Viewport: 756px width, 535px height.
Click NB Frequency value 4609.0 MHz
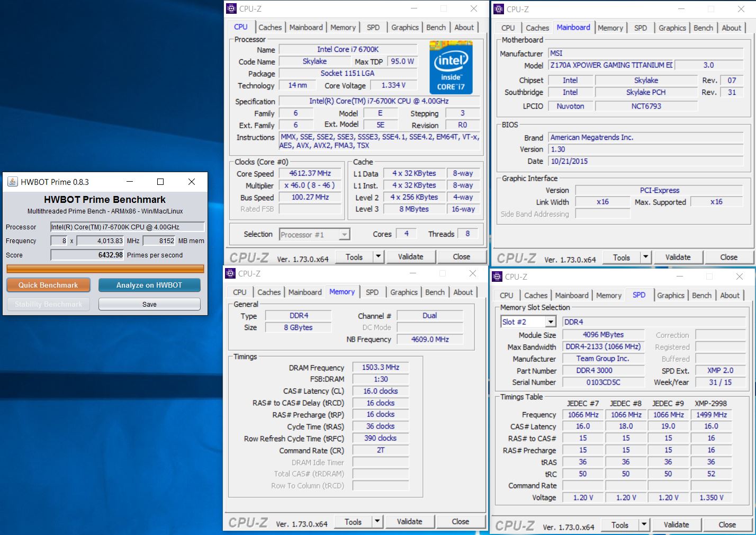430,339
